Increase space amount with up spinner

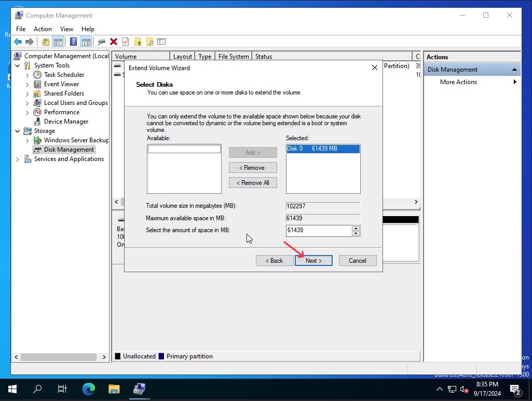[x=356, y=228]
